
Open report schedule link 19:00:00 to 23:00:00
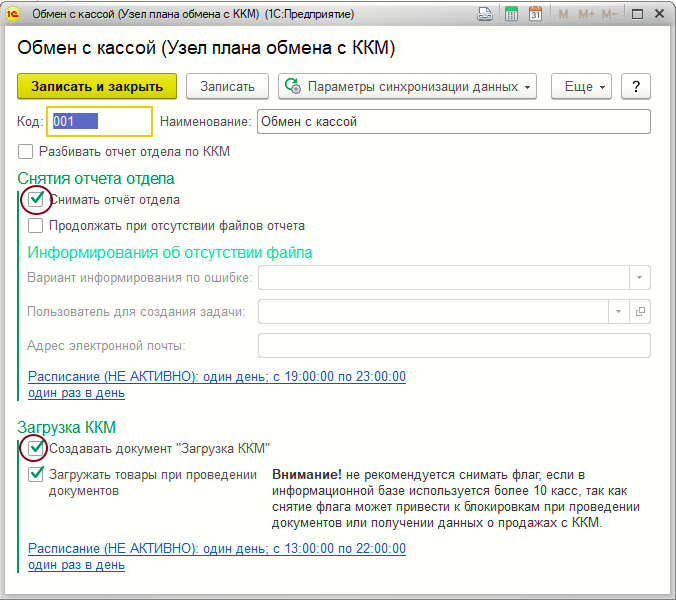217,376
